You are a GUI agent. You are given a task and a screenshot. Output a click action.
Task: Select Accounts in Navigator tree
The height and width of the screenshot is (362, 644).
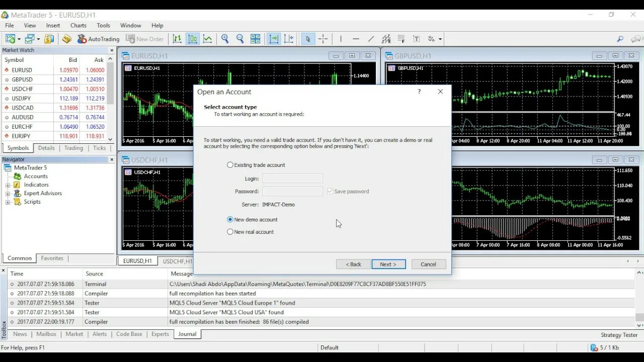[36, 176]
